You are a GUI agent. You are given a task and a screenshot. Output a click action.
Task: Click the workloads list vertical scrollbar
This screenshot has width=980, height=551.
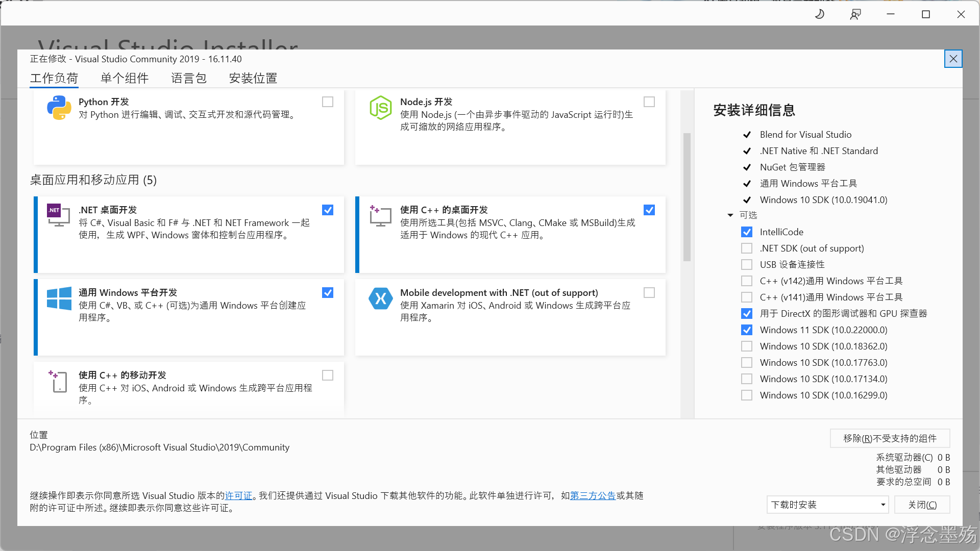point(687,197)
